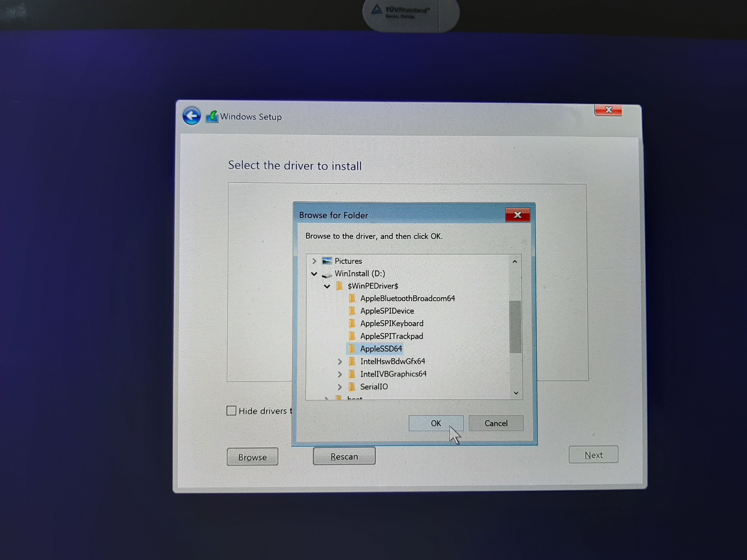
Task: Select AppleBluetoothBroadcom64 in the tree
Action: click(x=407, y=298)
